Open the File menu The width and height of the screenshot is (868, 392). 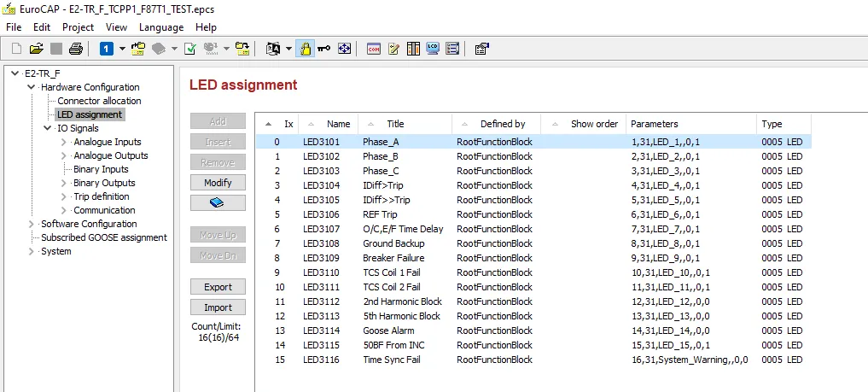click(x=14, y=27)
